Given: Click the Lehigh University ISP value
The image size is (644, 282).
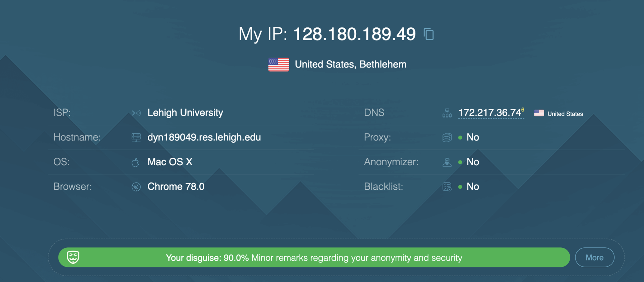Looking at the screenshot, I should (185, 113).
